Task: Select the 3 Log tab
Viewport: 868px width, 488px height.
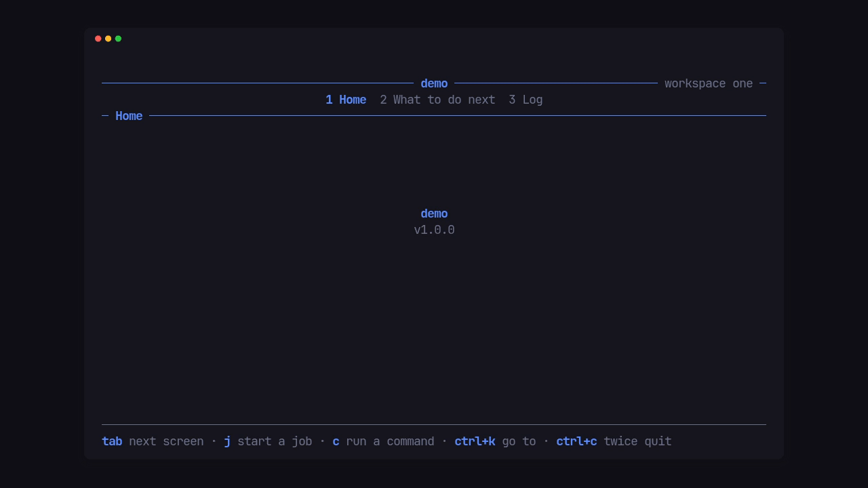Action: (x=526, y=100)
